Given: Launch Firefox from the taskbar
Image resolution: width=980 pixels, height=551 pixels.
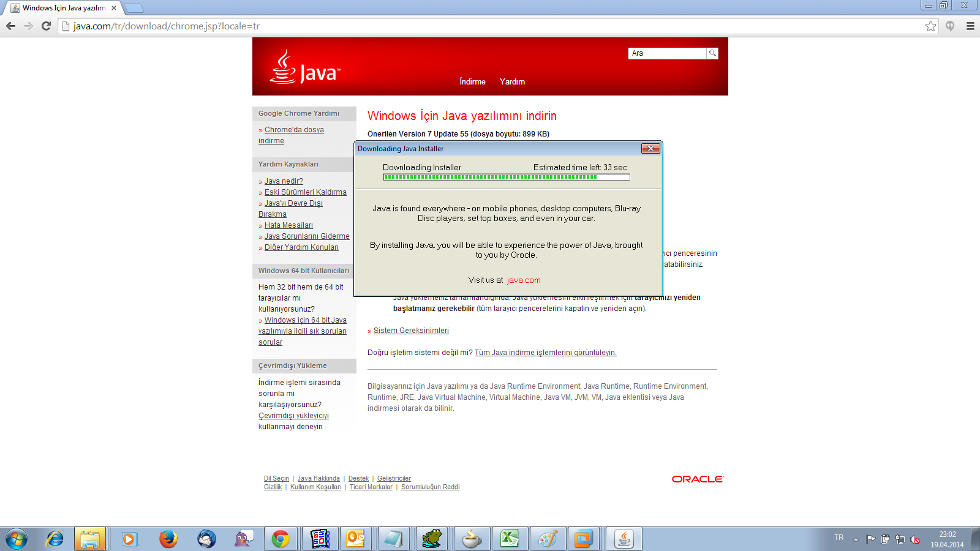Looking at the screenshot, I should pos(168,539).
